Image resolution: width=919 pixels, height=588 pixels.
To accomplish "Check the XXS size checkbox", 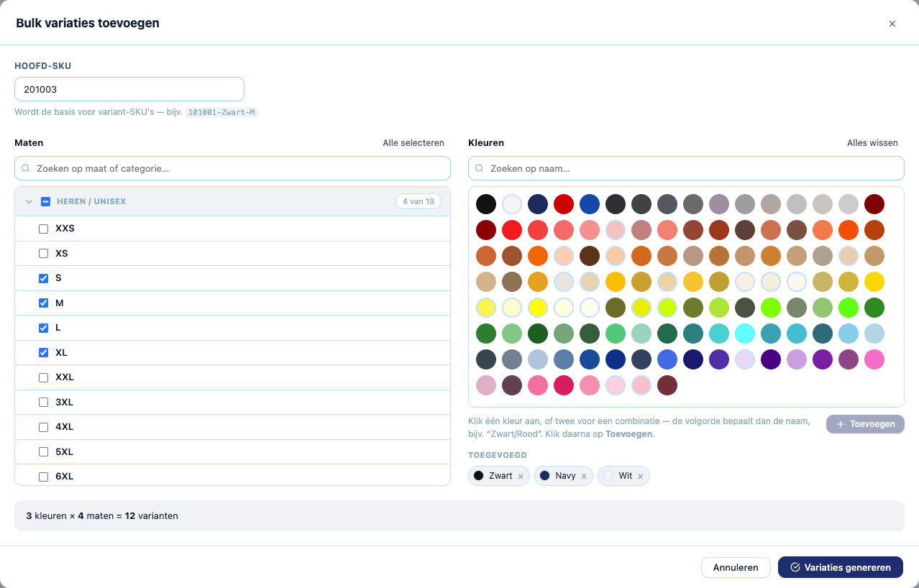I will 43,229.
